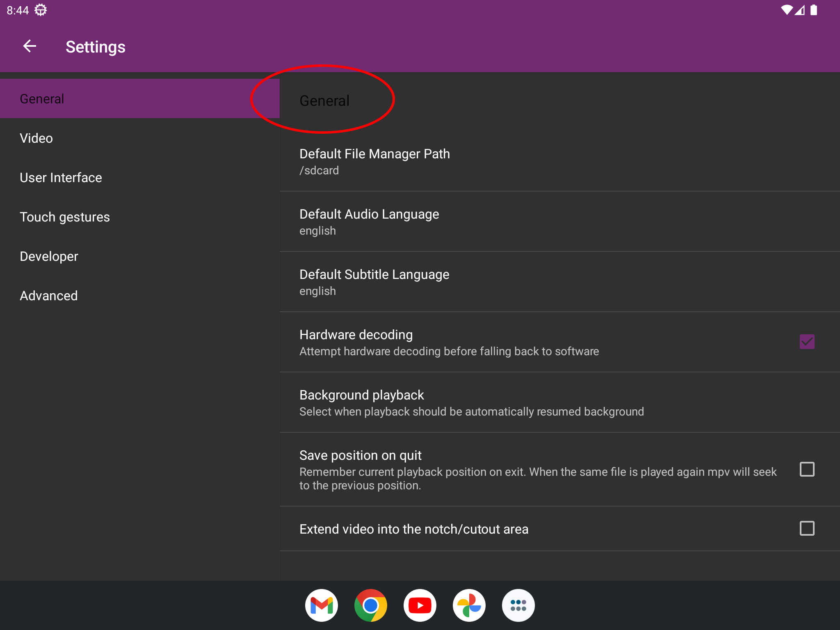Enable Save position on quit checkbox

pyautogui.click(x=807, y=469)
